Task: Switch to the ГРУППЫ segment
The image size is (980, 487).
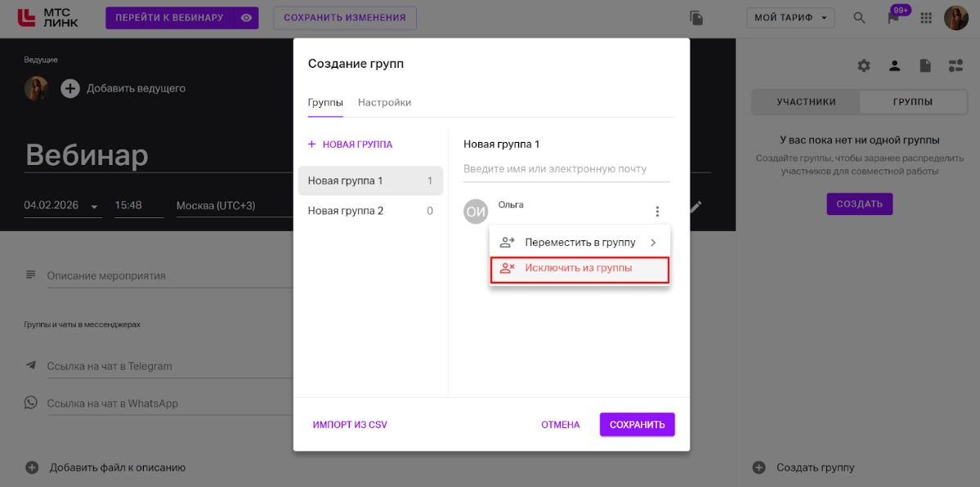Action: click(x=913, y=102)
